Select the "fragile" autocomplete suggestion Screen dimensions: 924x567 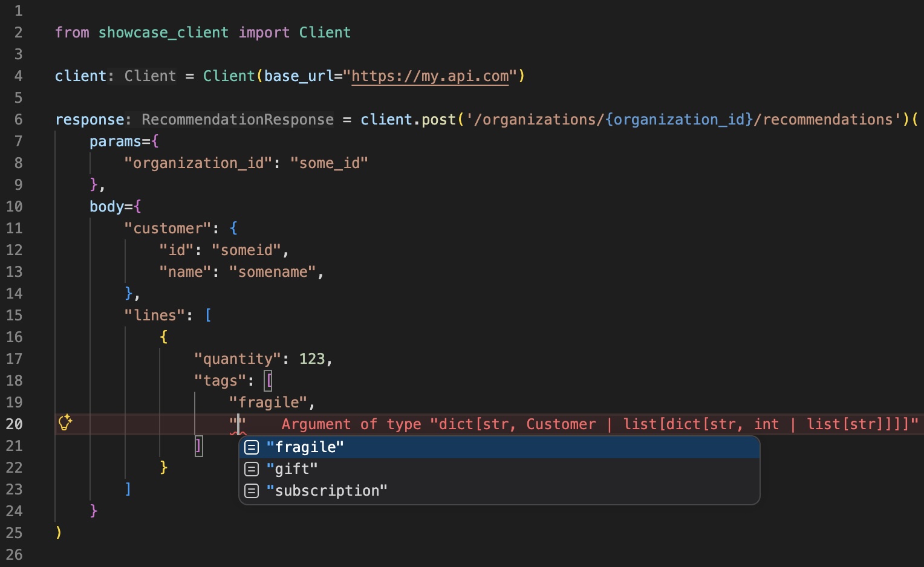pyautogui.click(x=499, y=447)
